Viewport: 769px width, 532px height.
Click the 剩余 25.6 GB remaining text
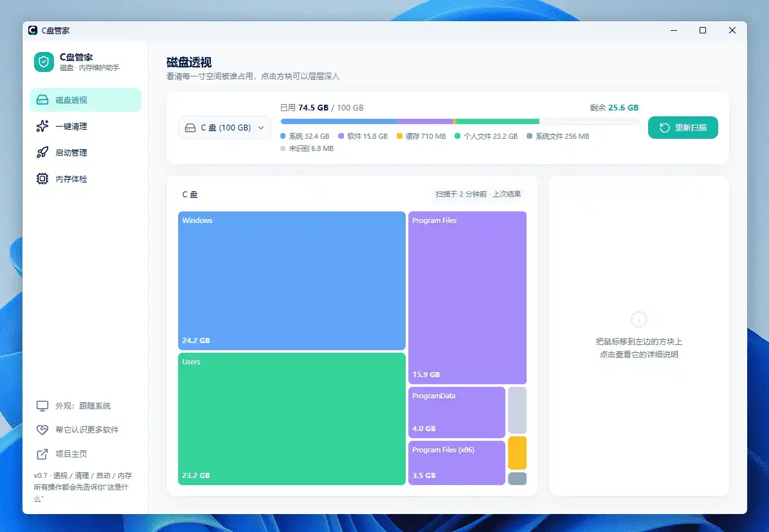click(x=614, y=108)
